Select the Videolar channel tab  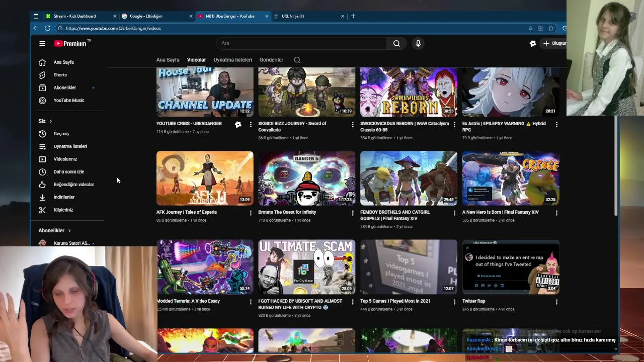[196, 60]
